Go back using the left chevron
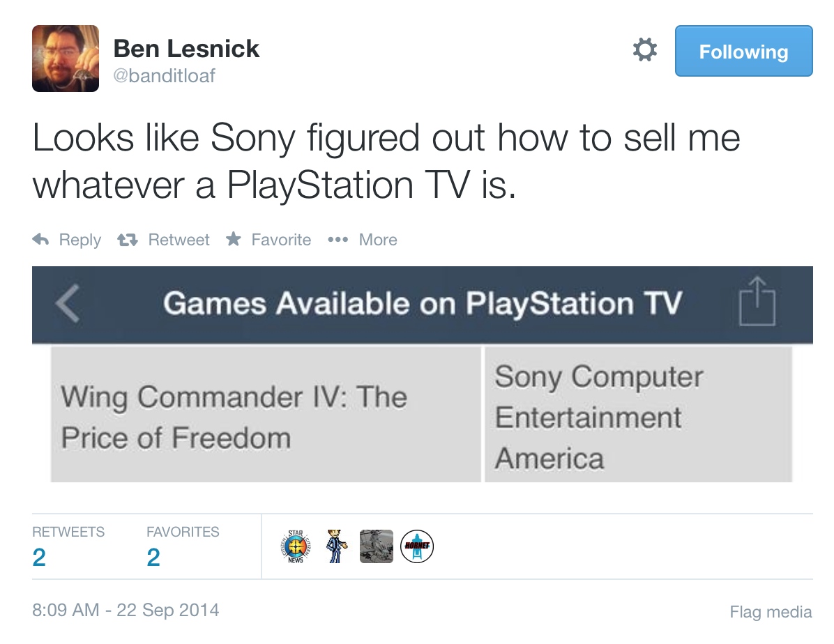This screenshot has height=644, width=834. tap(67, 305)
